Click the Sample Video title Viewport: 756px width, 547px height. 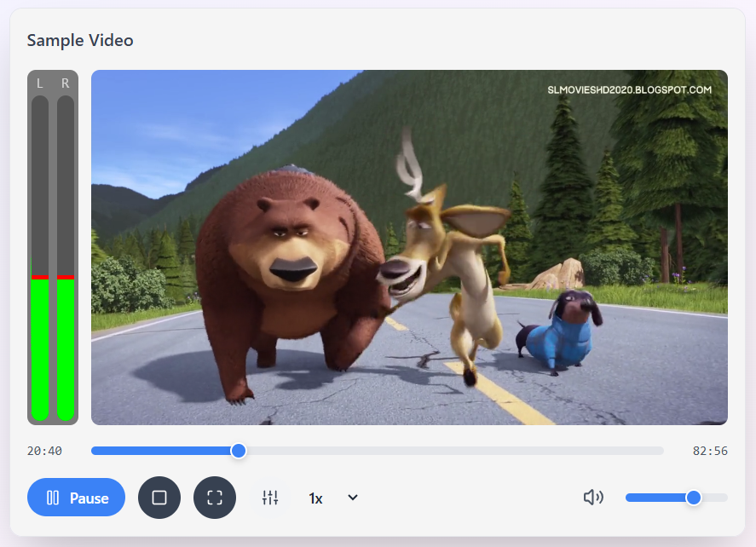coord(80,40)
